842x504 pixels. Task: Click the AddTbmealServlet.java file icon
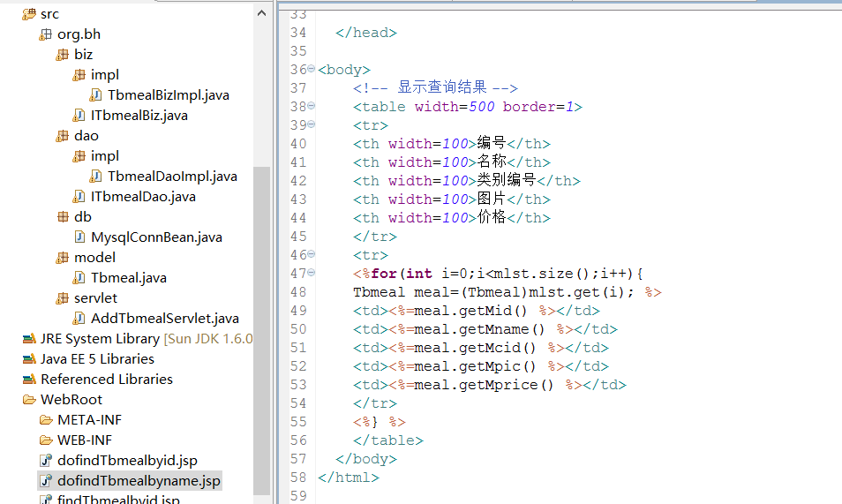tap(79, 319)
